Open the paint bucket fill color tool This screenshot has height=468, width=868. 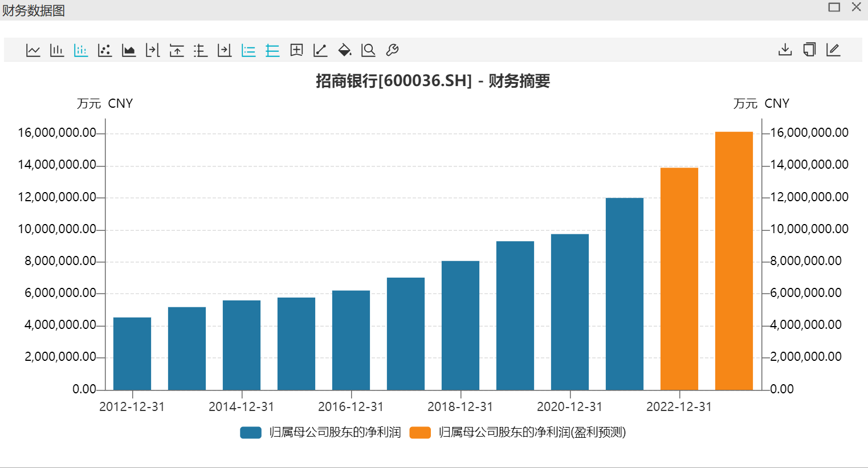pyautogui.click(x=344, y=50)
